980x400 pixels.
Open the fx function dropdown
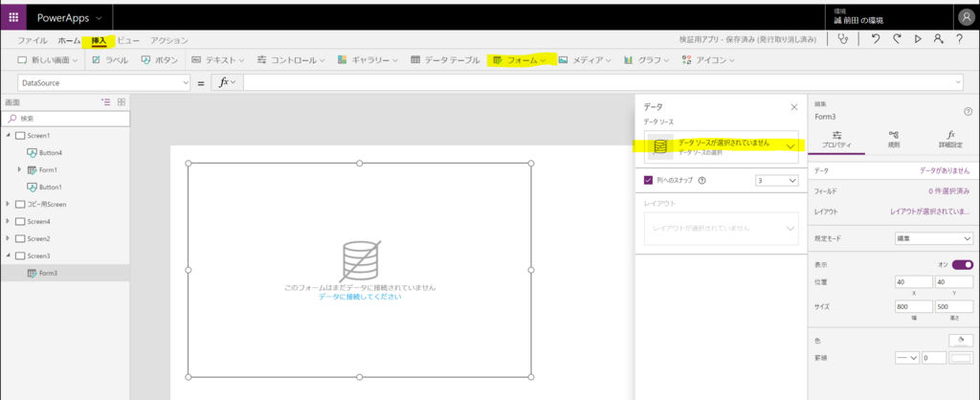(227, 82)
